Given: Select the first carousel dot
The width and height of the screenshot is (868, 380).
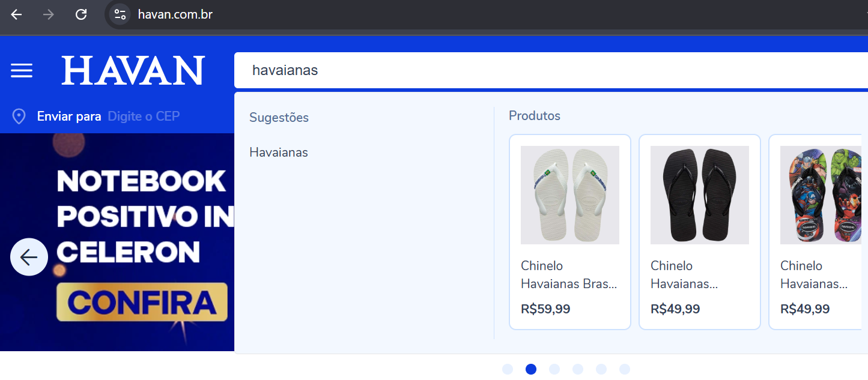Looking at the screenshot, I should (508, 369).
